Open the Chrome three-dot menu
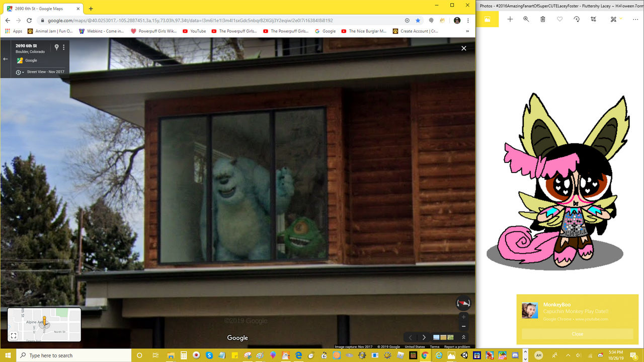Viewport: 644px width, 362px height. coord(469,21)
